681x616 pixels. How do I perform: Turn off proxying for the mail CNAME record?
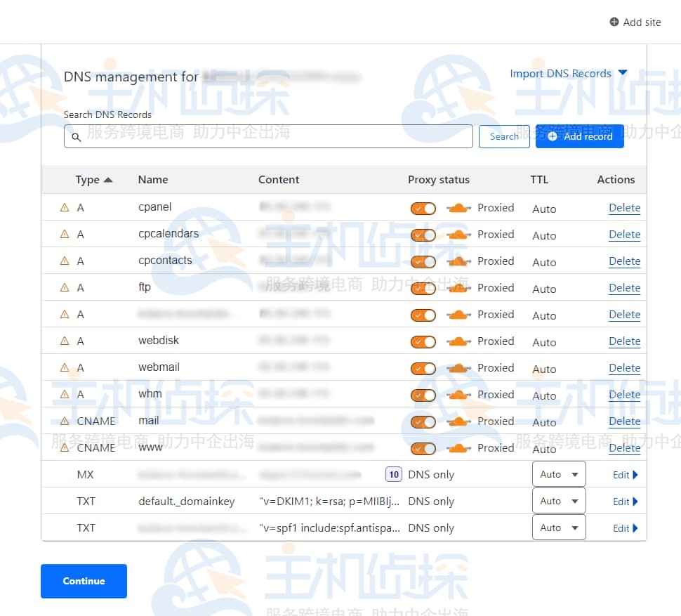point(423,421)
